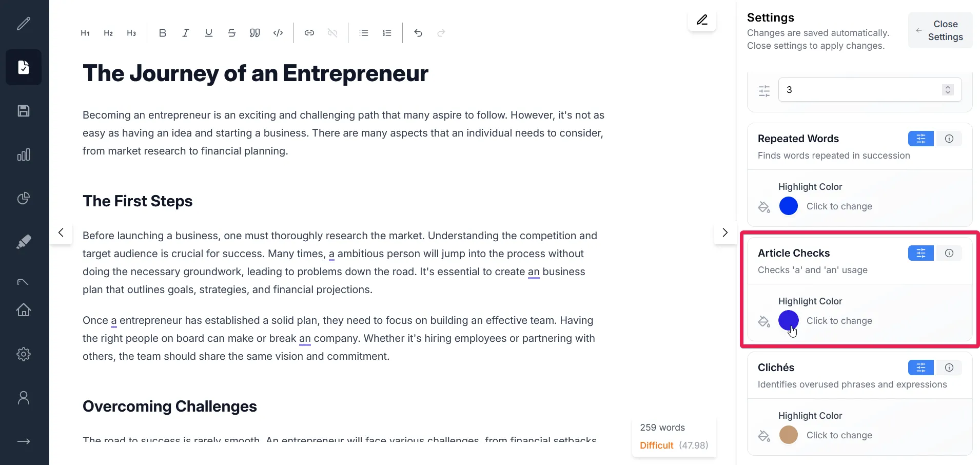
Task: Apply strikethrough formatting
Action: click(x=232, y=33)
